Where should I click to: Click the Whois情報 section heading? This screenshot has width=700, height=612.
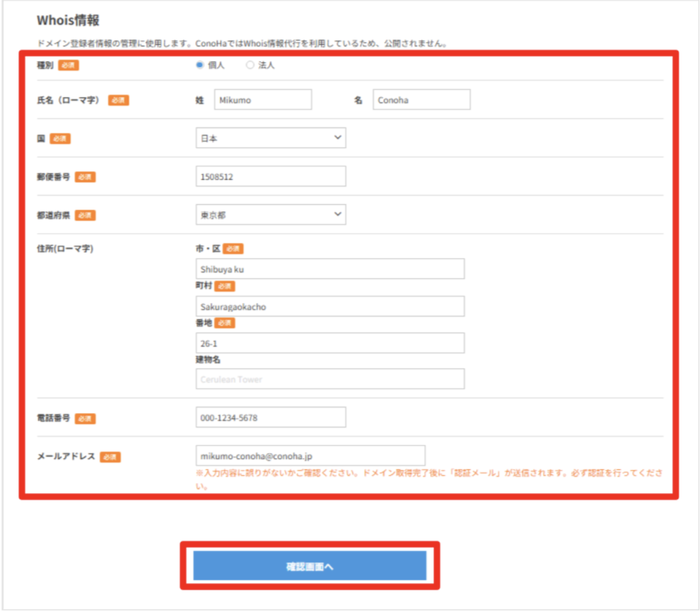coord(68,20)
